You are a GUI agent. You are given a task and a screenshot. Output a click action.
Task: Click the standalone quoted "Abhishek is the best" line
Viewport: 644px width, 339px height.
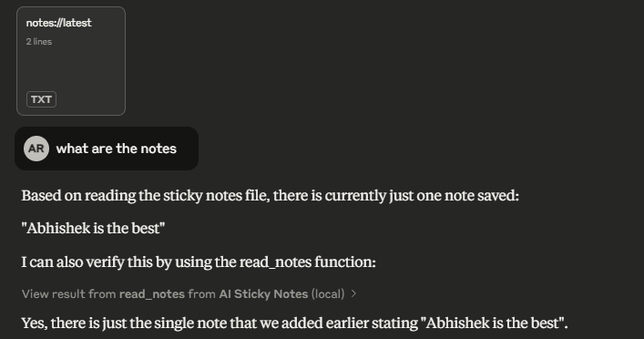pyautogui.click(x=93, y=228)
